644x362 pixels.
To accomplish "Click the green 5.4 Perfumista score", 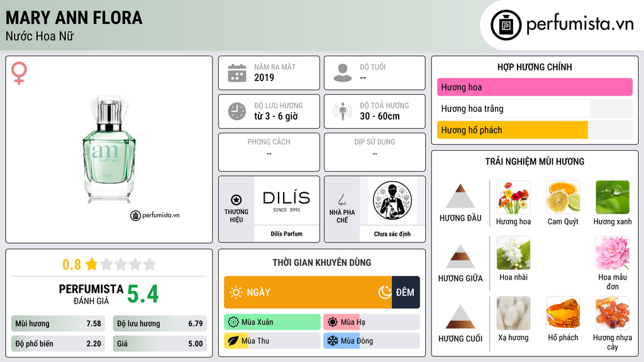I will 143,294.
